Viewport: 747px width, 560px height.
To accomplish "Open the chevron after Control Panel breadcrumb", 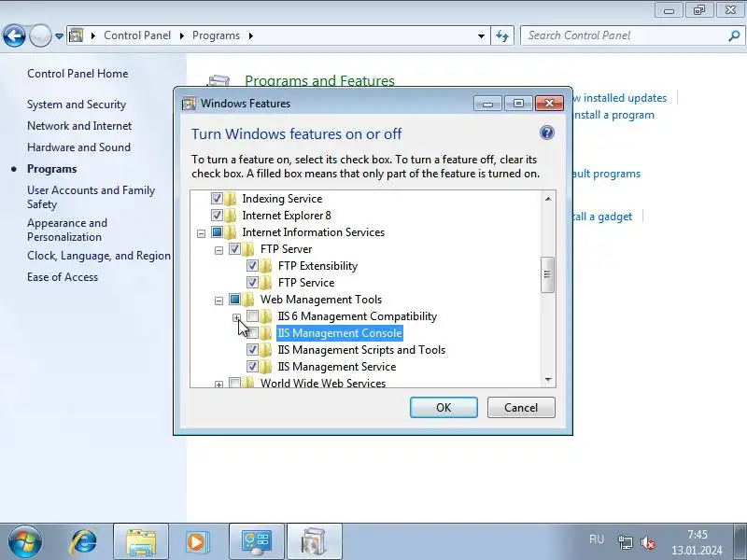I will pyautogui.click(x=181, y=35).
